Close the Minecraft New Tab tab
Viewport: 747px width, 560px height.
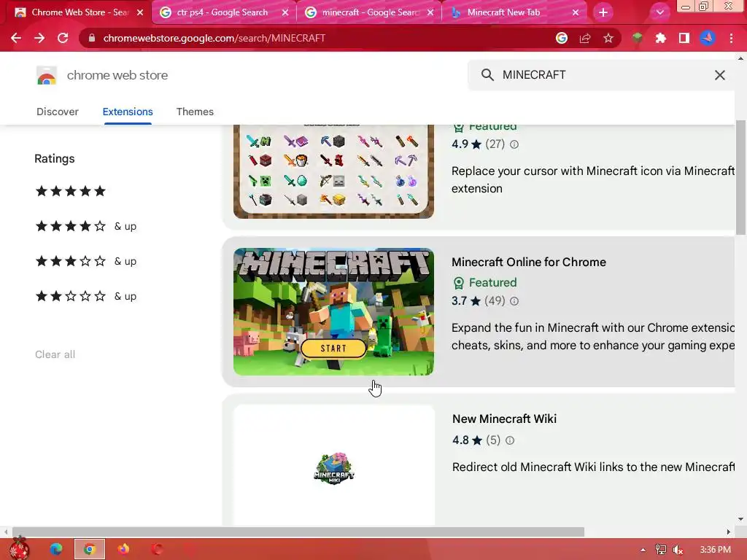click(x=576, y=12)
